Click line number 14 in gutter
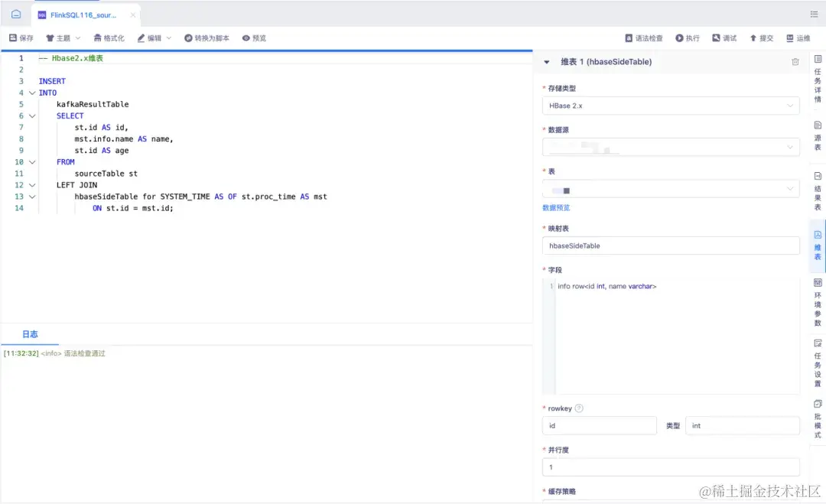The width and height of the screenshot is (826, 504). tap(19, 208)
